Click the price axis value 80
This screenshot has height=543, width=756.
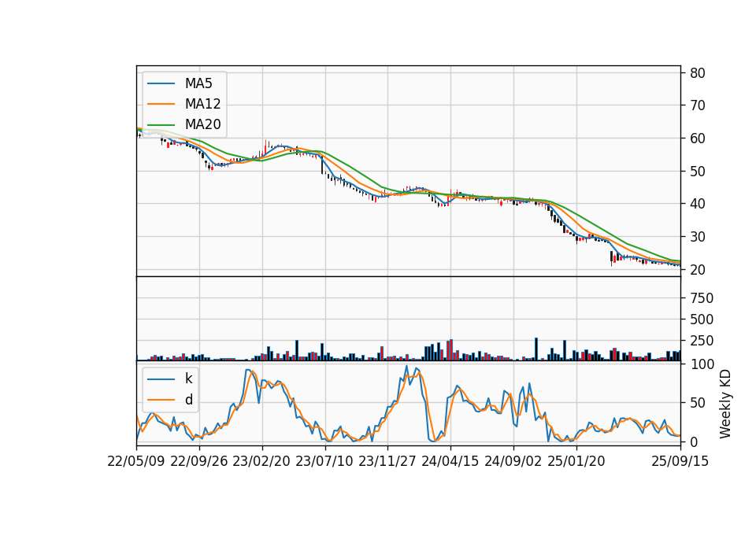(x=697, y=73)
